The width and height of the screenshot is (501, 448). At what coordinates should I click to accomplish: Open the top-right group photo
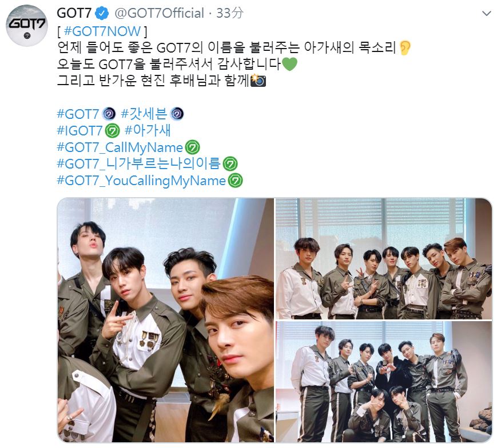pos(384,258)
